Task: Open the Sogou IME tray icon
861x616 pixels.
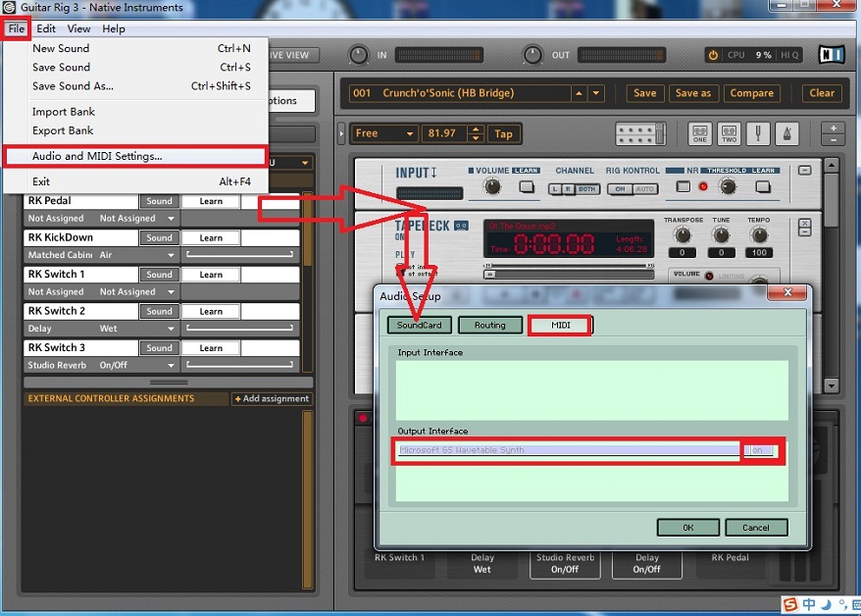Action: pyautogui.click(x=790, y=605)
